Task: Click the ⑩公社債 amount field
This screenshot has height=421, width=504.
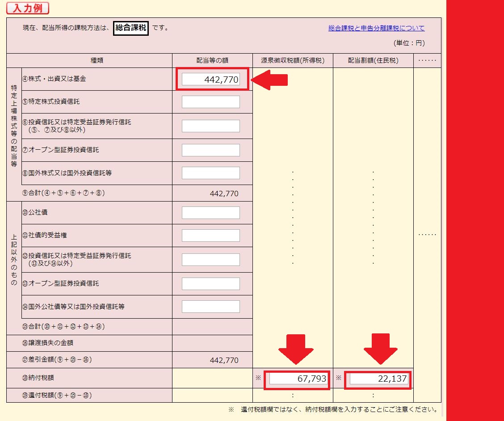Action: [x=211, y=213]
